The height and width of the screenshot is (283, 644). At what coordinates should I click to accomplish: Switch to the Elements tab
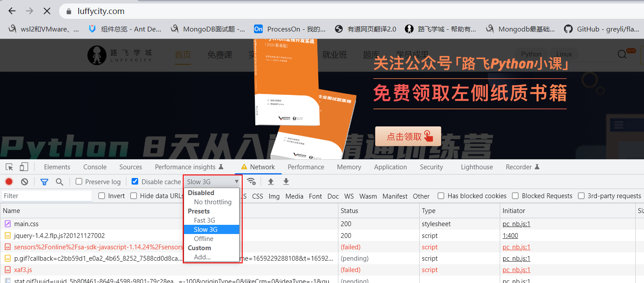coord(57,167)
